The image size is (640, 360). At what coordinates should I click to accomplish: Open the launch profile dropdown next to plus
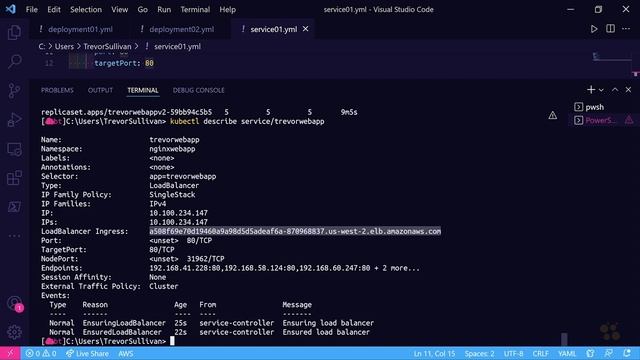click(601, 90)
